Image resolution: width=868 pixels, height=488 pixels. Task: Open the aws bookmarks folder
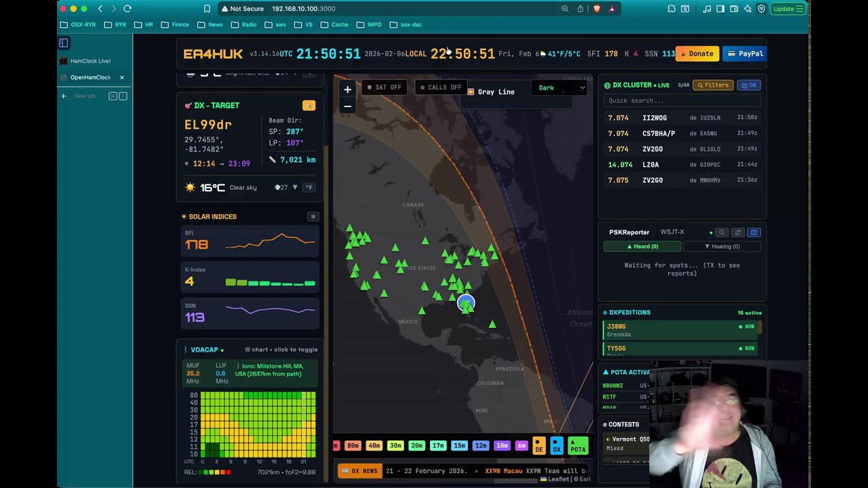pyautogui.click(x=275, y=24)
